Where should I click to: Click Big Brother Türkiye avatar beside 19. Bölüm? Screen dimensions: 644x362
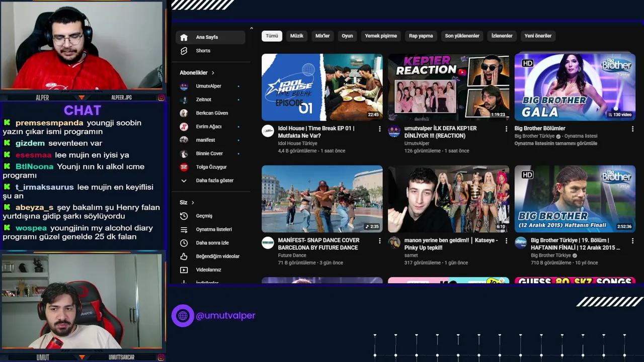[521, 243]
